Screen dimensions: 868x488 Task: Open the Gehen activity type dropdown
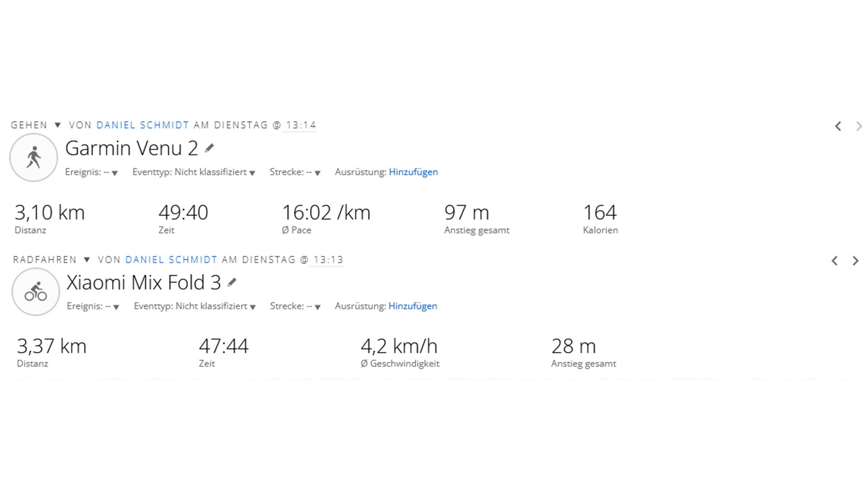57,125
